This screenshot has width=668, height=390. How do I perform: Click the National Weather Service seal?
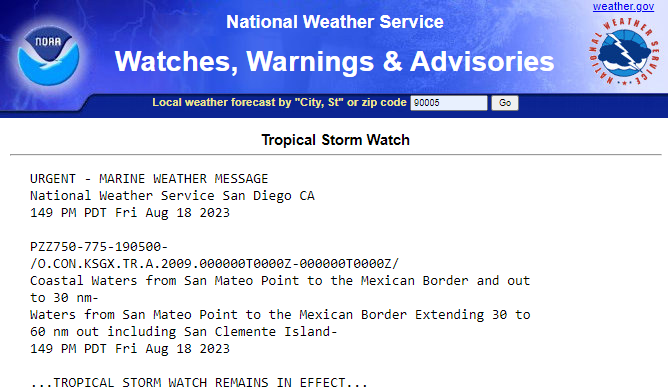point(624,52)
